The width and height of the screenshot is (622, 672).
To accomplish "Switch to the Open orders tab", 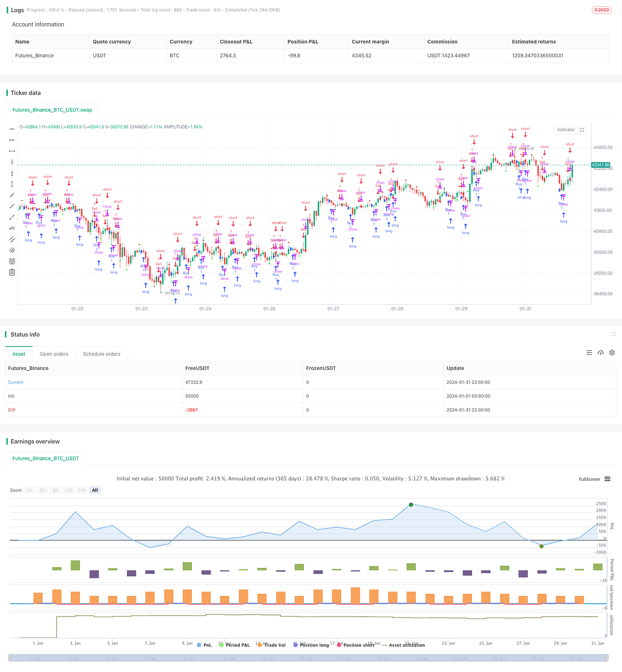I will (x=54, y=354).
